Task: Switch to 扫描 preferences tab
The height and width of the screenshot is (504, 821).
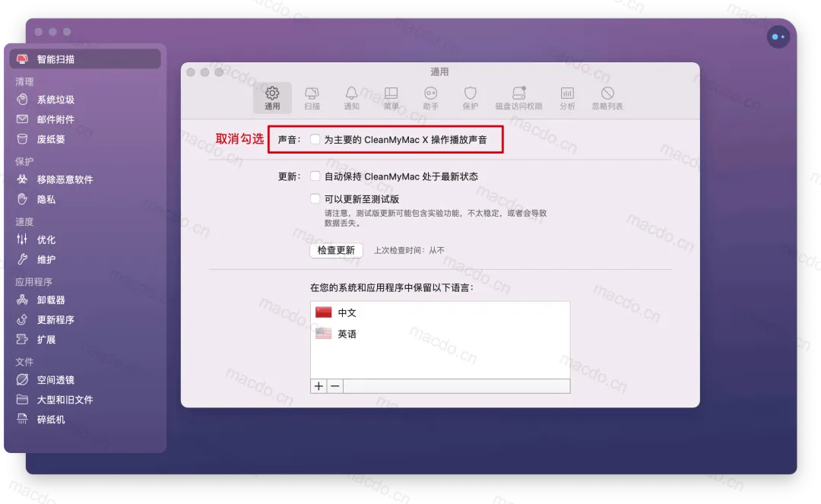Action: coord(312,98)
